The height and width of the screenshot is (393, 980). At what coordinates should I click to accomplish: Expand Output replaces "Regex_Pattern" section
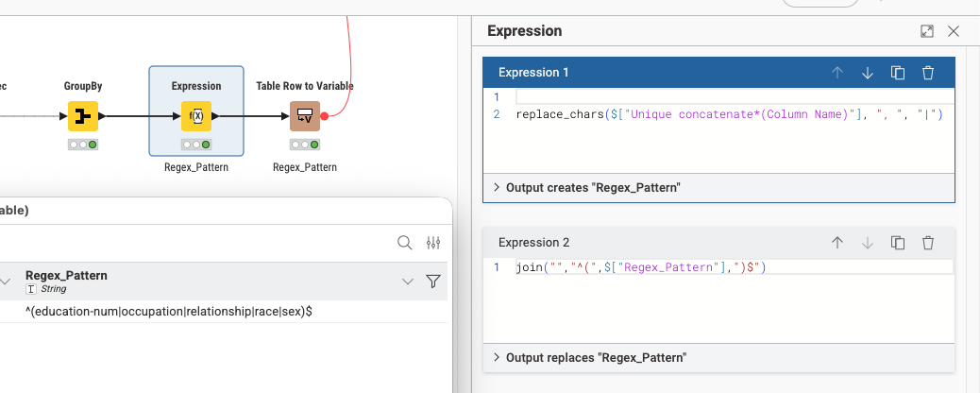coord(588,358)
